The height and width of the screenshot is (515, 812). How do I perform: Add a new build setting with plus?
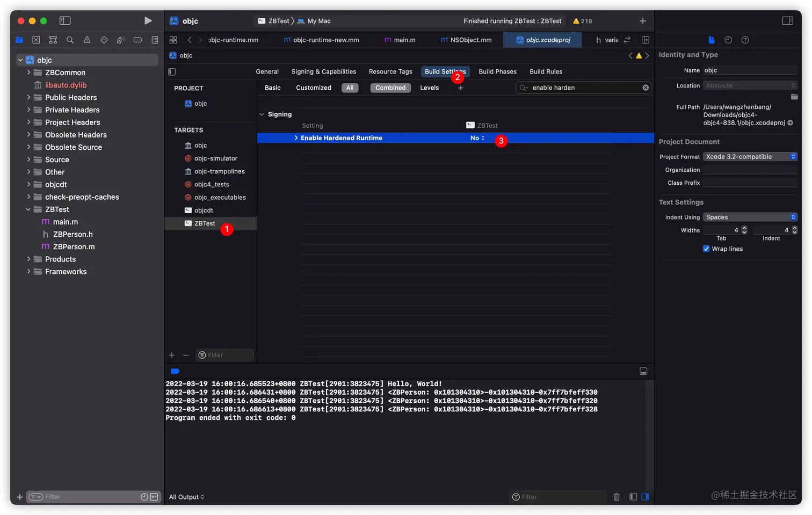tap(461, 88)
